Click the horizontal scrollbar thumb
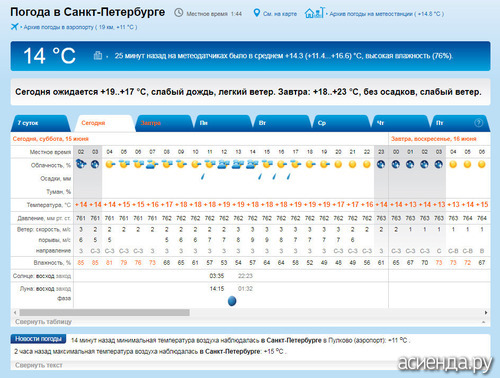Image resolution: width=500 pixels, height=378 pixels. tap(104, 312)
